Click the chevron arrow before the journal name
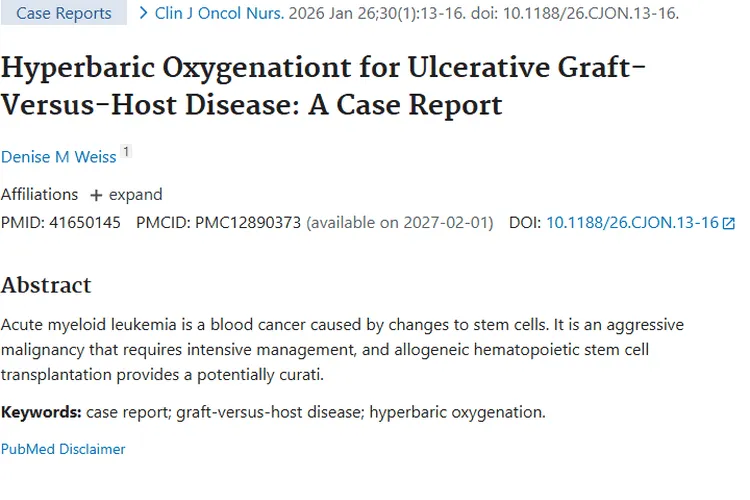The image size is (750, 500). tap(144, 13)
